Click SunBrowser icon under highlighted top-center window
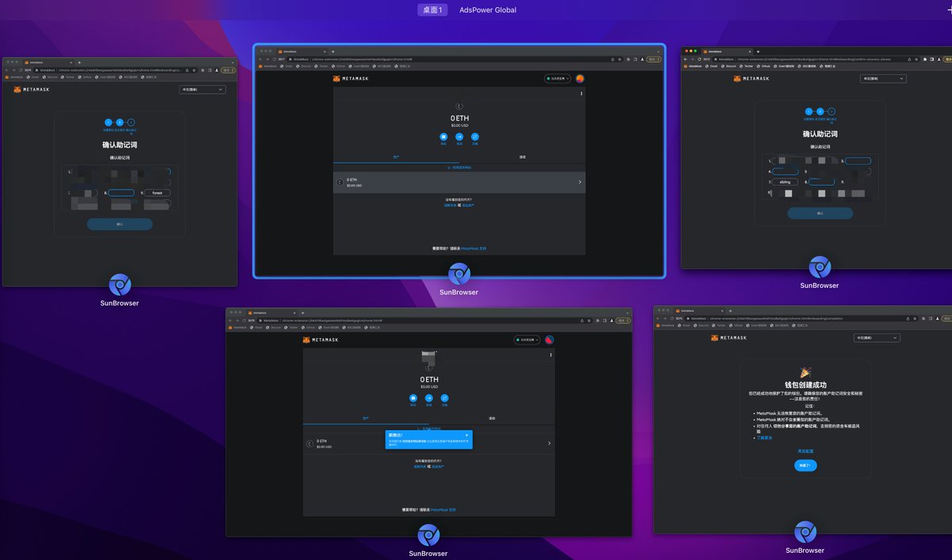952x560 pixels. pyautogui.click(x=459, y=274)
